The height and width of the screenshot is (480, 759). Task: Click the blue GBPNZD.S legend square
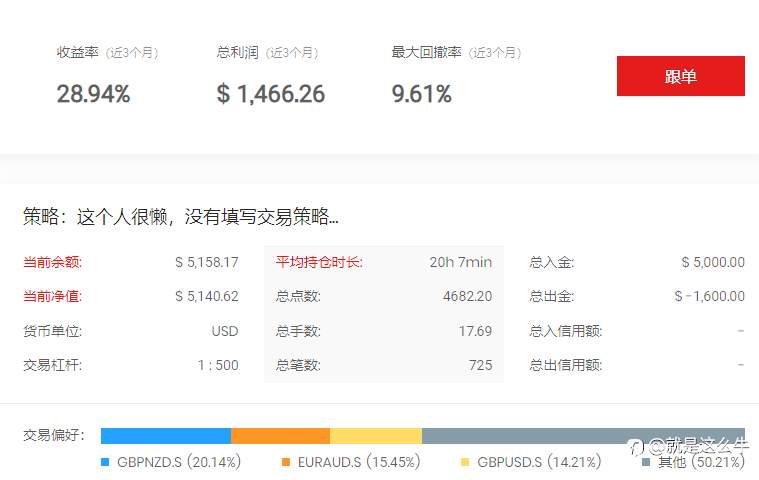(105, 462)
